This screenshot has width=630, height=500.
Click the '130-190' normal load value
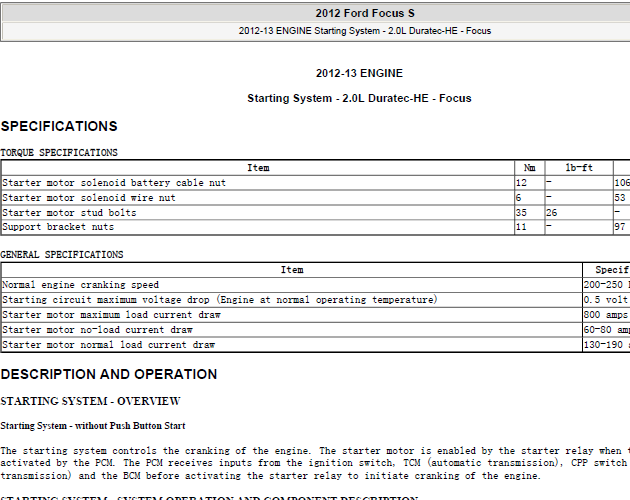tap(603, 345)
